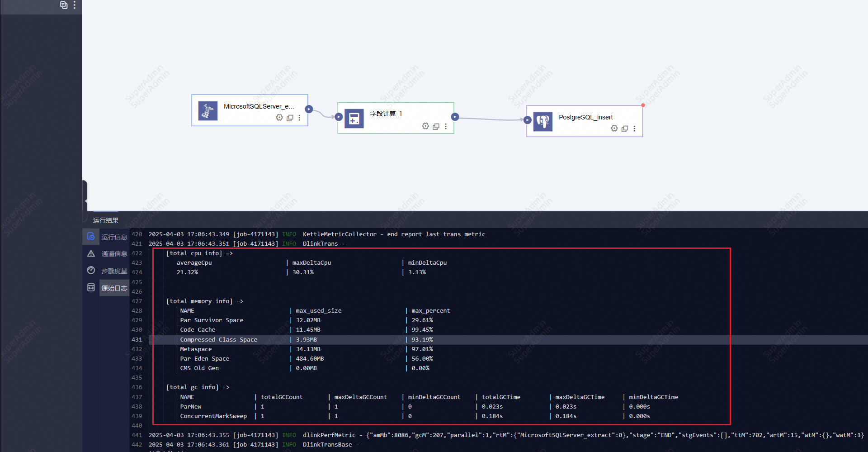Click output port of MicrosoftSQLServer node

tap(309, 109)
